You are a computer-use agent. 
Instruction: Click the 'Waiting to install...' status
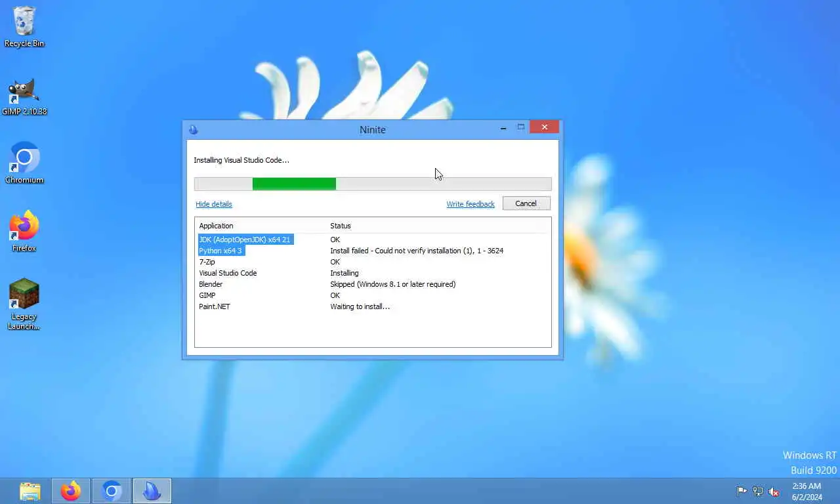point(360,306)
